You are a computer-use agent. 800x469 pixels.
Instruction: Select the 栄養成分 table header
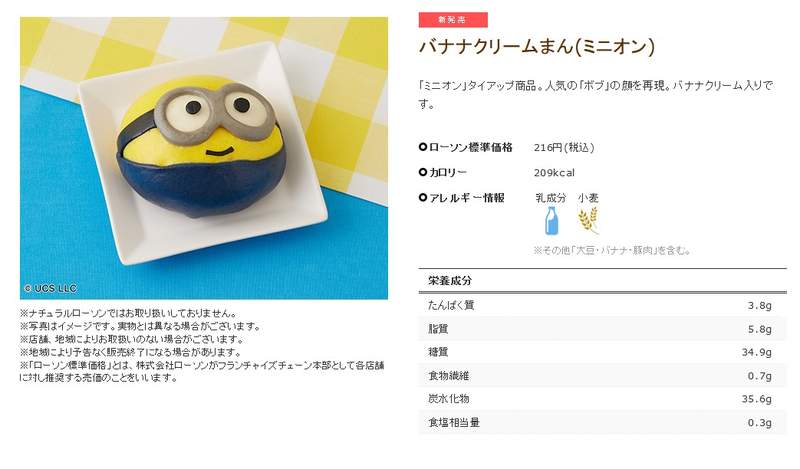(x=603, y=280)
